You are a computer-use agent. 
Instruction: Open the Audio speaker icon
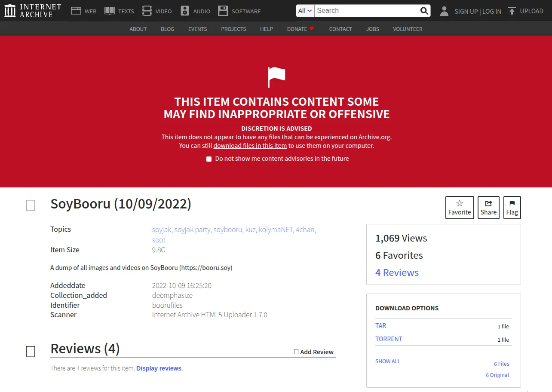185,11
